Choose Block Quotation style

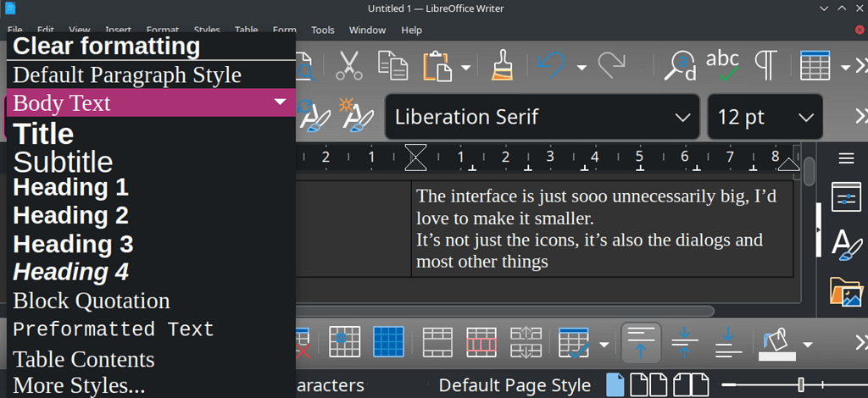(151, 301)
